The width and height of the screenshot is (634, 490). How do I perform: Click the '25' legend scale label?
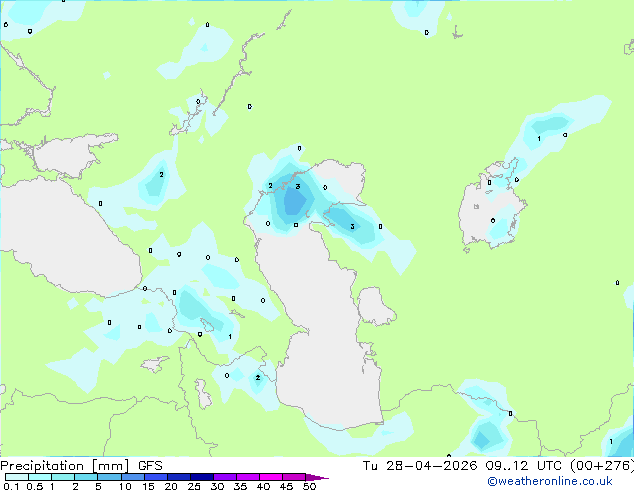pos(194,486)
